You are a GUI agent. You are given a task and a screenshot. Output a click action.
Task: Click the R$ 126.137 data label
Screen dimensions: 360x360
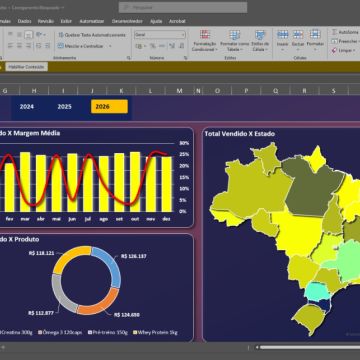[x=134, y=256]
